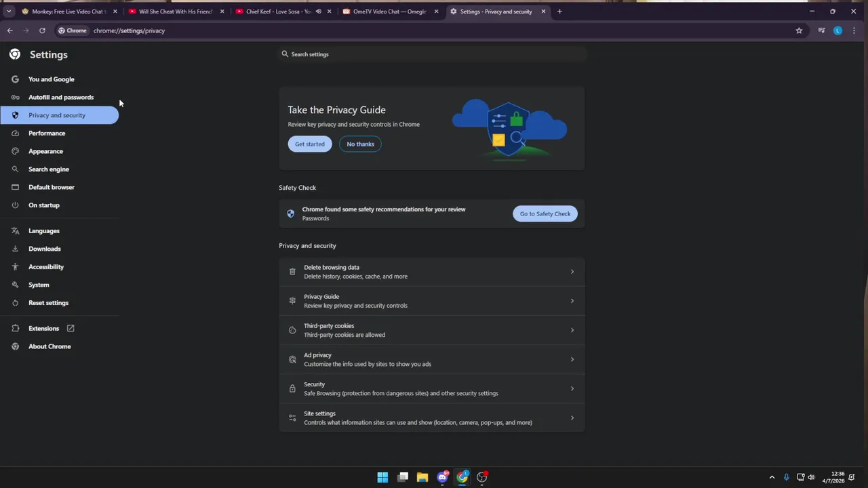This screenshot has width=868, height=488.
Task: Click the trash icon for Delete browsing data
Action: click(292, 272)
